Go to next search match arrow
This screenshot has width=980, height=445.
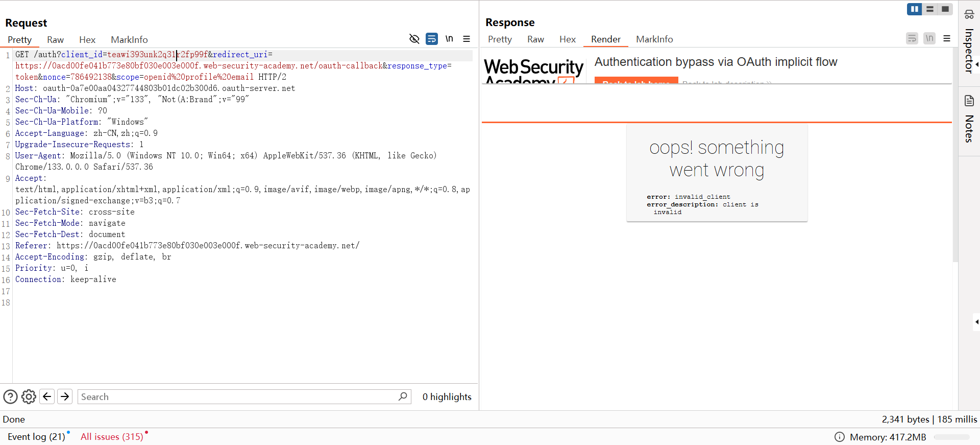tap(65, 397)
